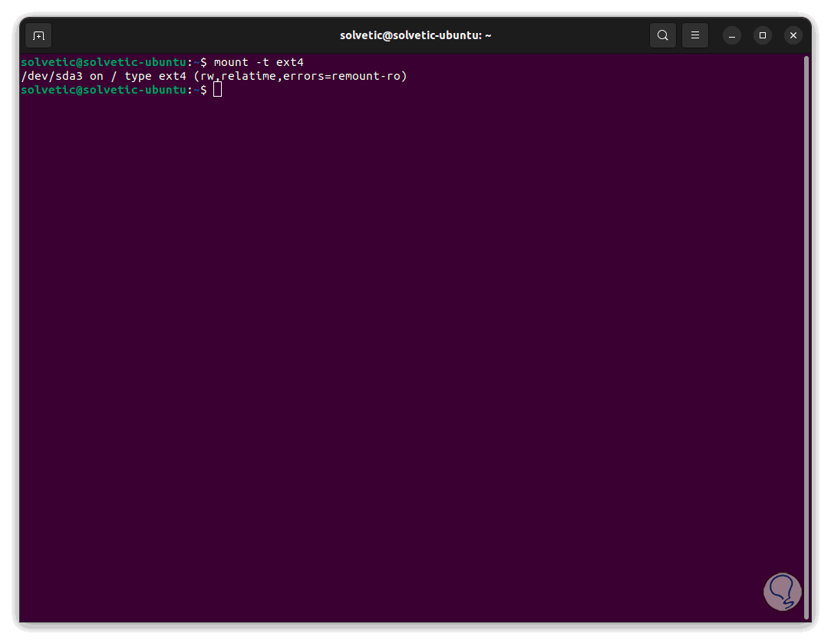Viewport: 831px width, 644px height.
Task: Maximize the terminal window
Action: tap(762, 35)
